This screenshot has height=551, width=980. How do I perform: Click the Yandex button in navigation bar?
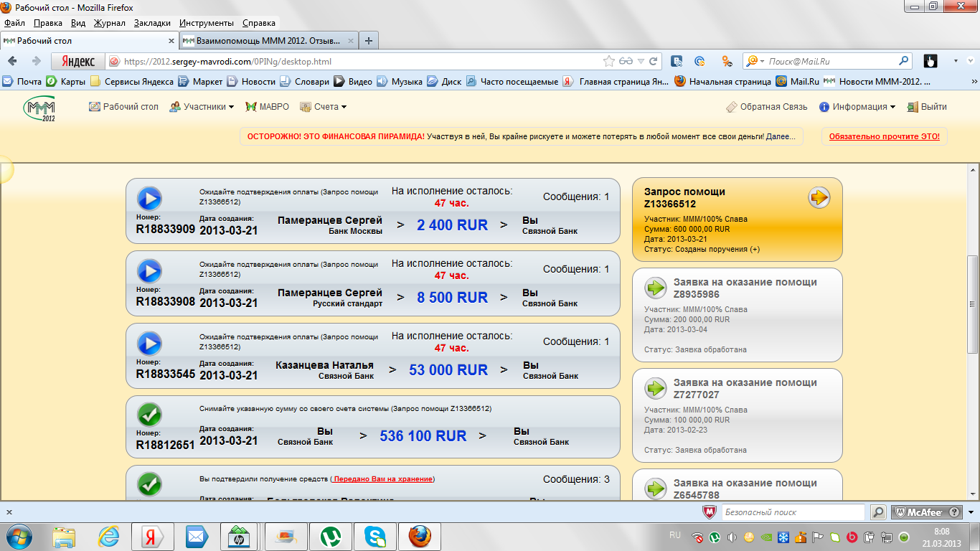pos(78,62)
